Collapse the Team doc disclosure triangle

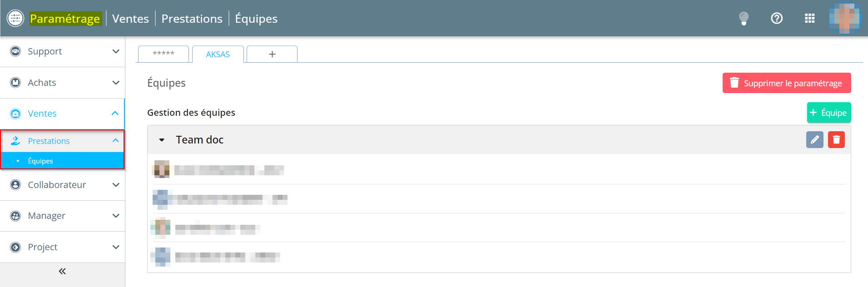click(162, 140)
